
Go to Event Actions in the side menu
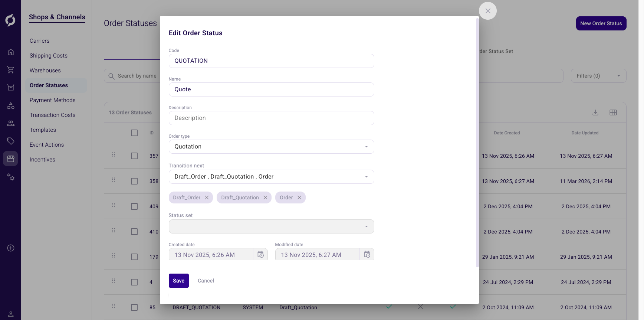(x=47, y=145)
